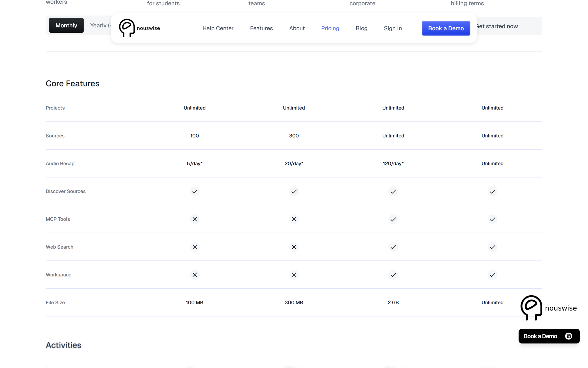Screen dimensions: 588x368
Task: Click Workspace checkmark in fourth column
Action: (492, 275)
